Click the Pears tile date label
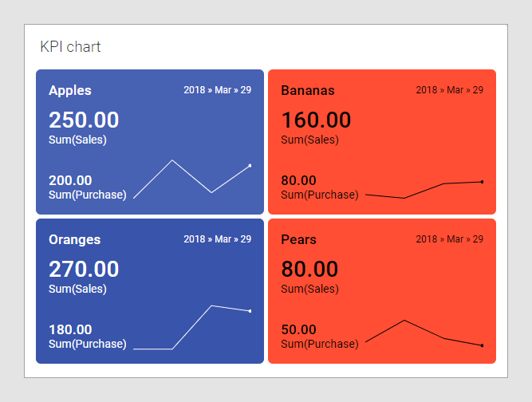This screenshot has height=402, width=532. (449, 239)
